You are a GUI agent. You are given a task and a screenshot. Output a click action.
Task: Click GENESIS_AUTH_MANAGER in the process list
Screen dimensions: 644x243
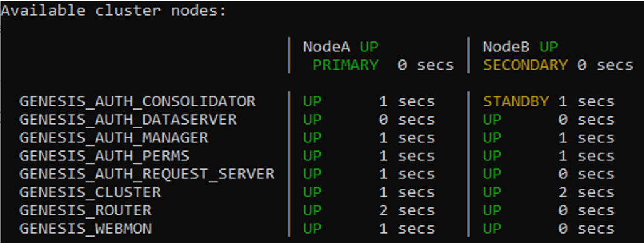pos(114,138)
